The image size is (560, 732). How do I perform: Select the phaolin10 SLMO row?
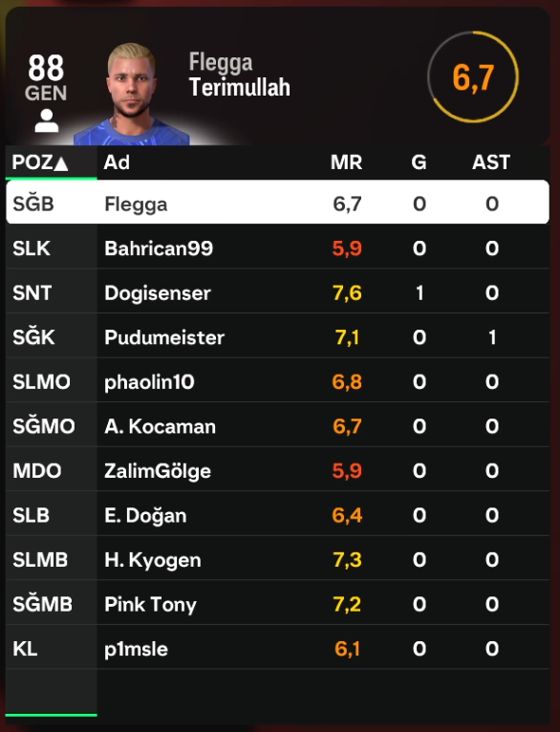[x=278, y=380]
